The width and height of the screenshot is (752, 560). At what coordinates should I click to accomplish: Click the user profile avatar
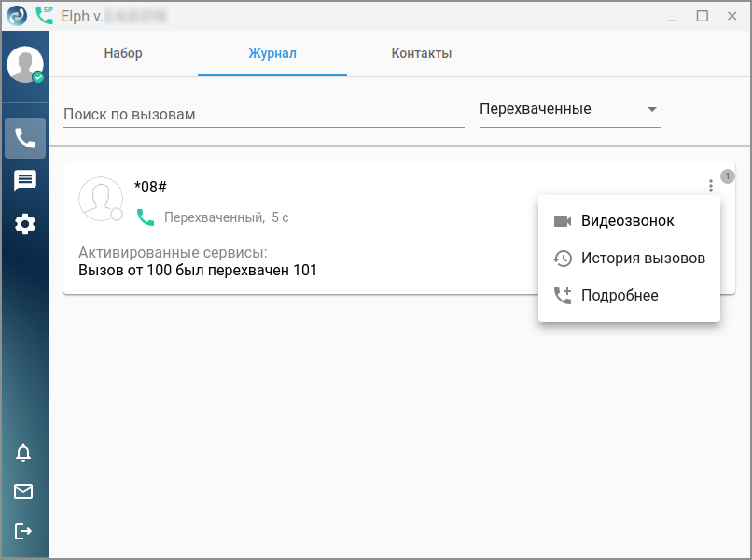coord(25,65)
